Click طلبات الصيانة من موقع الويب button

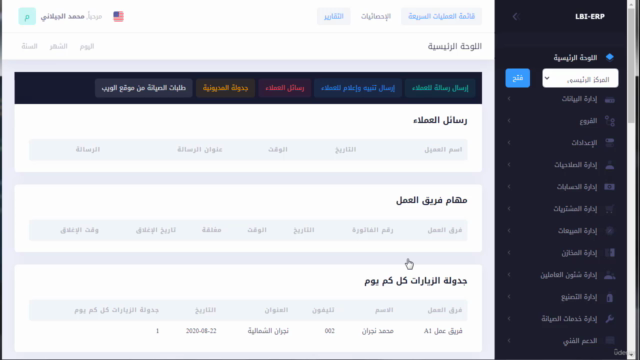click(x=144, y=88)
